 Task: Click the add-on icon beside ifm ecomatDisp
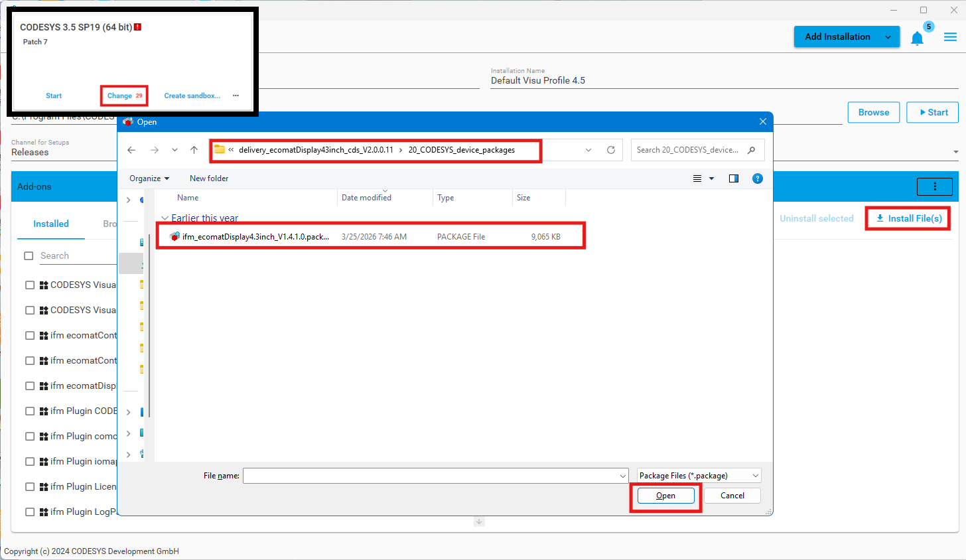44,386
